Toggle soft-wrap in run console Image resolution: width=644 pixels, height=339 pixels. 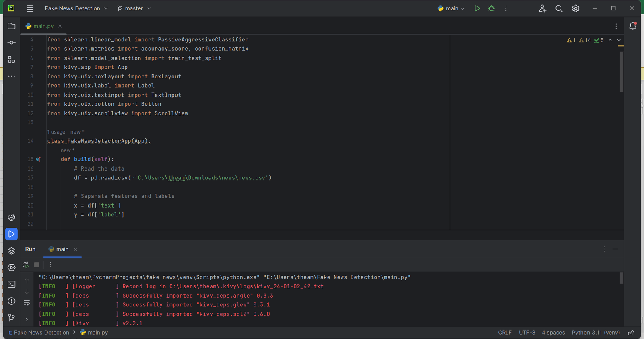[27, 303]
